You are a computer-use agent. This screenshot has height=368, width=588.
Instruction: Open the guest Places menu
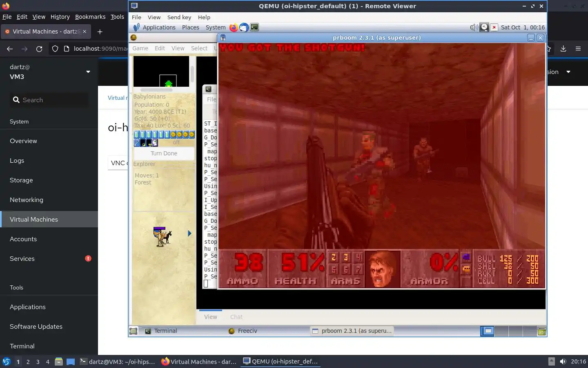click(x=191, y=27)
